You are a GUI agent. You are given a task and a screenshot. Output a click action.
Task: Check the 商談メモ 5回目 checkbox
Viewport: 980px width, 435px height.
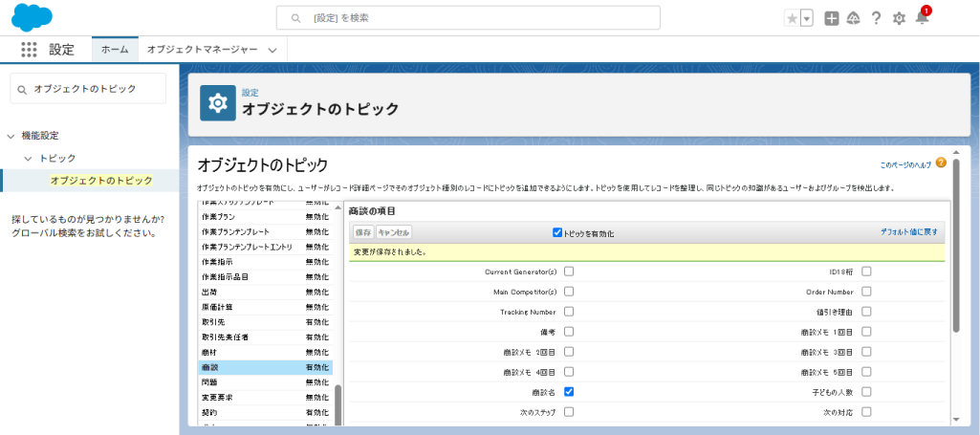pyautogui.click(x=866, y=371)
